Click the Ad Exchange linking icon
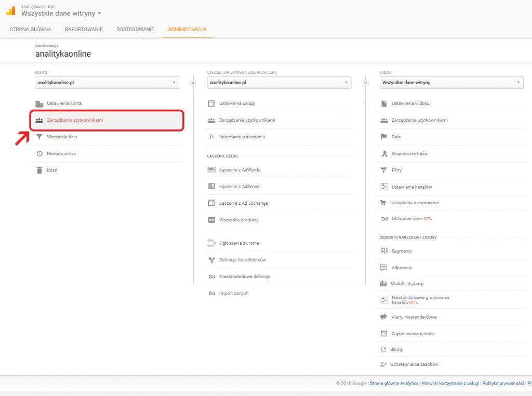Image resolution: width=532 pixels, height=396 pixels. pyautogui.click(x=211, y=203)
